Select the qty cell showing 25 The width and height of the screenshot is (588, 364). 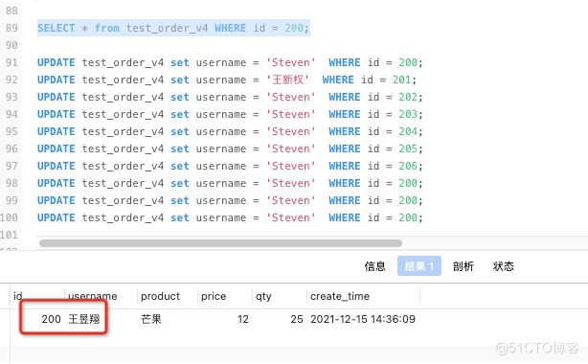click(297, 319)
